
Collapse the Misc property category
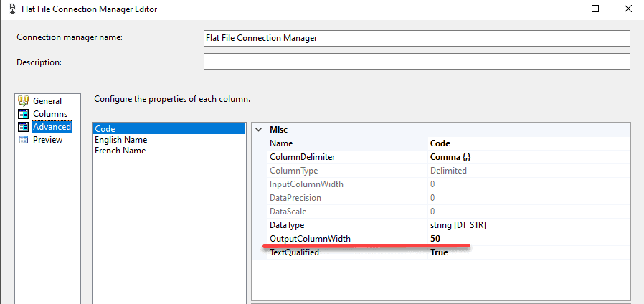tap(259, 130)
